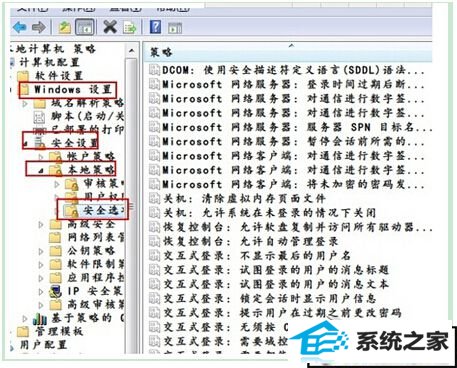
Task: Select the IP 安全策略 tree item
Action: (x=95, y=291)
